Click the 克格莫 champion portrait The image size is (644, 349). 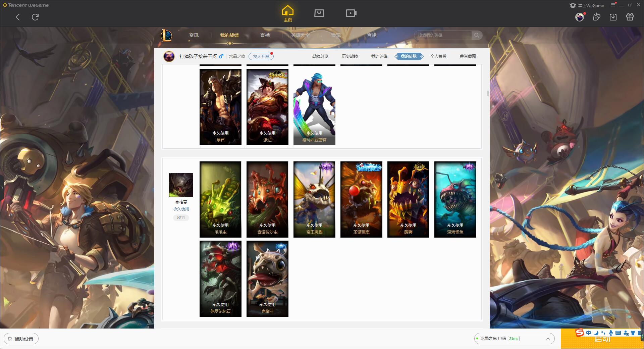click(x=181, y=185)
